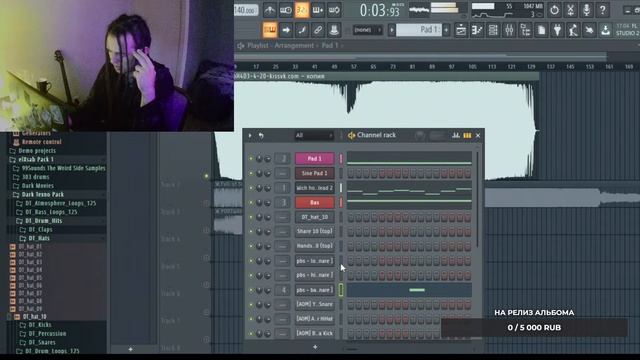
Task: Click the undo-history circular arrow icon
Action: pos(554,10)
